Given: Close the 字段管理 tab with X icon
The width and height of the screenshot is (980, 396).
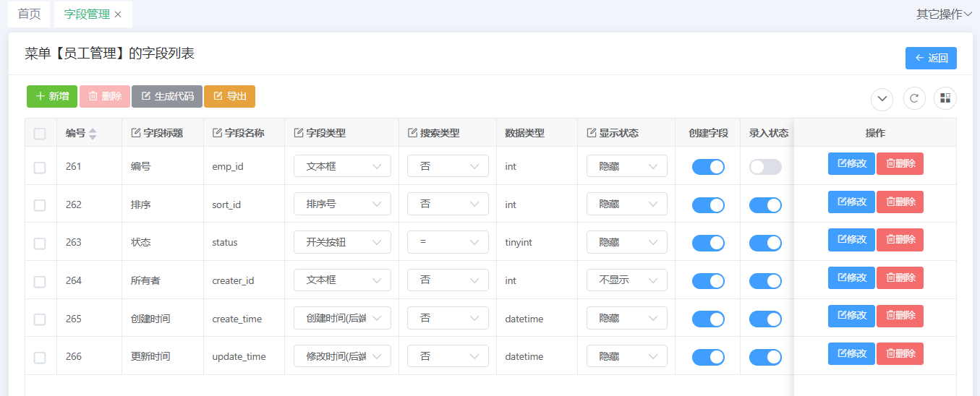Looking at the screenshot, I should [118, 14].
